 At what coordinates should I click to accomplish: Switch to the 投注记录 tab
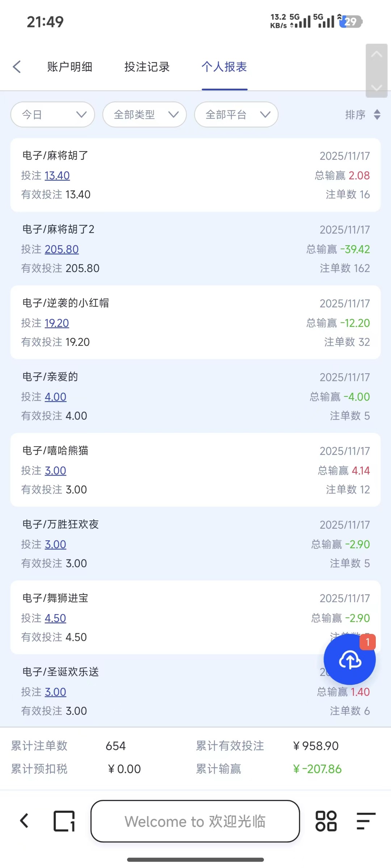(x=147, y=67)
